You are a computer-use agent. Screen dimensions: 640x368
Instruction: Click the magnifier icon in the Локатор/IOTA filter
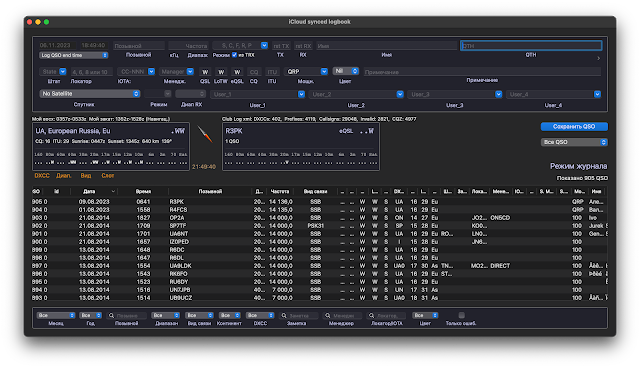coord(371,315)
